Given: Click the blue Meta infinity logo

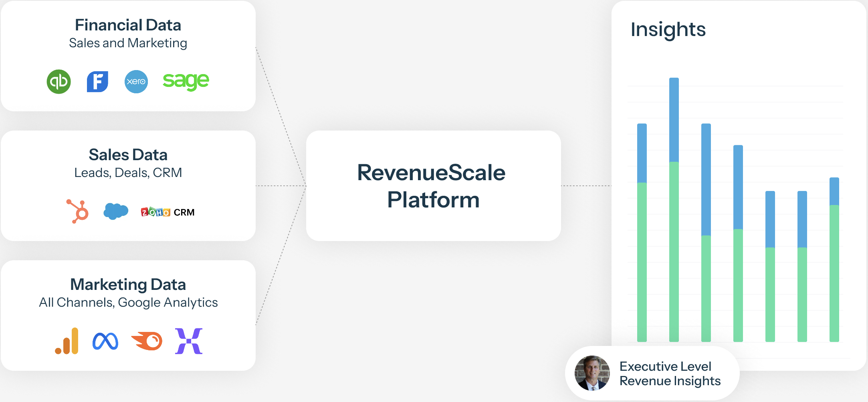Looking at the screenshot, I should point(105,341).
